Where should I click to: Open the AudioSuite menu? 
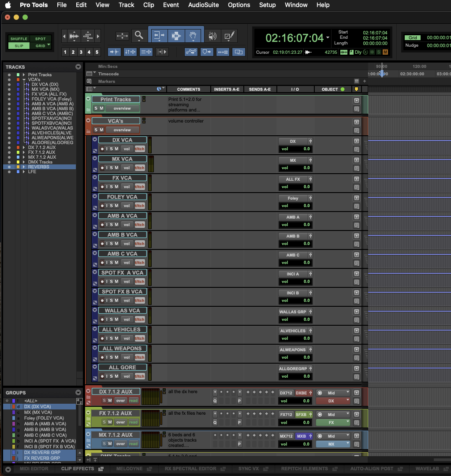click(x=204, y=5)
